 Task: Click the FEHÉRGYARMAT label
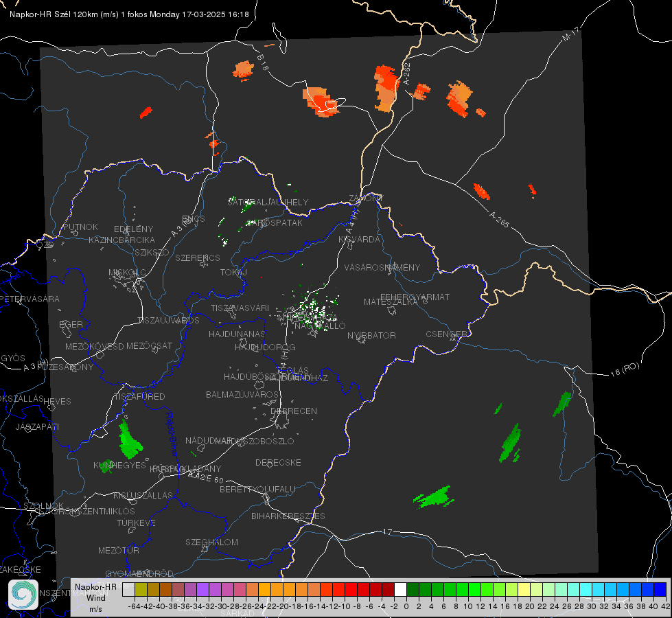click(x=415, y=297)
